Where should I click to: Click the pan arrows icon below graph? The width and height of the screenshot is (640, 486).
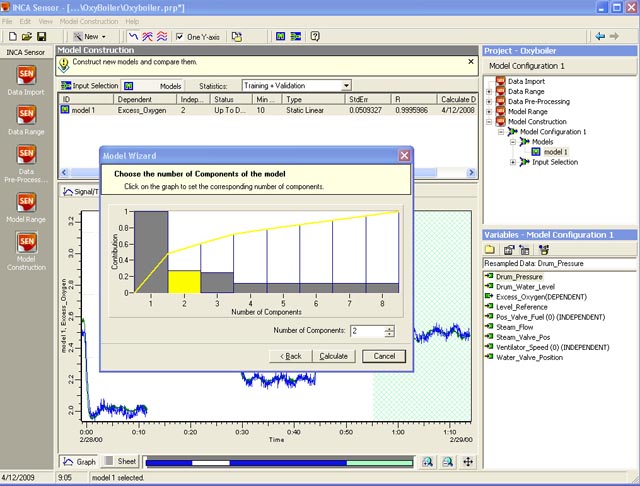click(x=468, y=461)
